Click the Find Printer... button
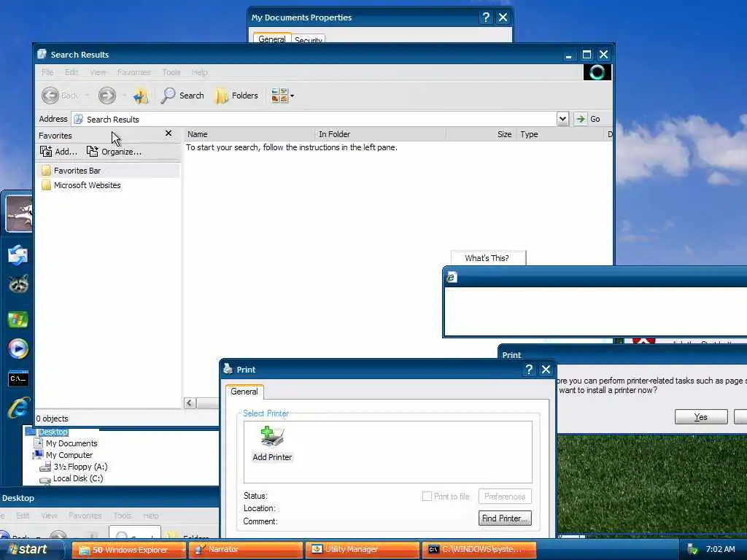 505,518
